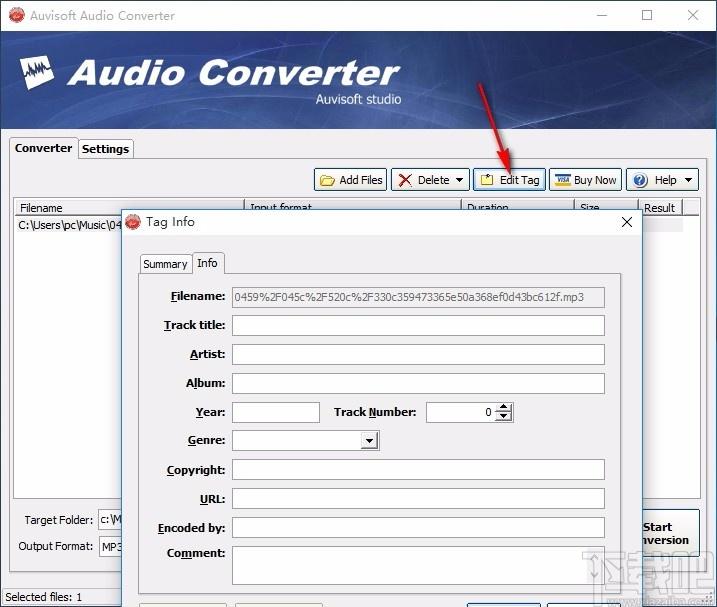Click the Filename field in Tag Info
The image size is (717, 607).
pyautogui.click(x=418, y=297)
